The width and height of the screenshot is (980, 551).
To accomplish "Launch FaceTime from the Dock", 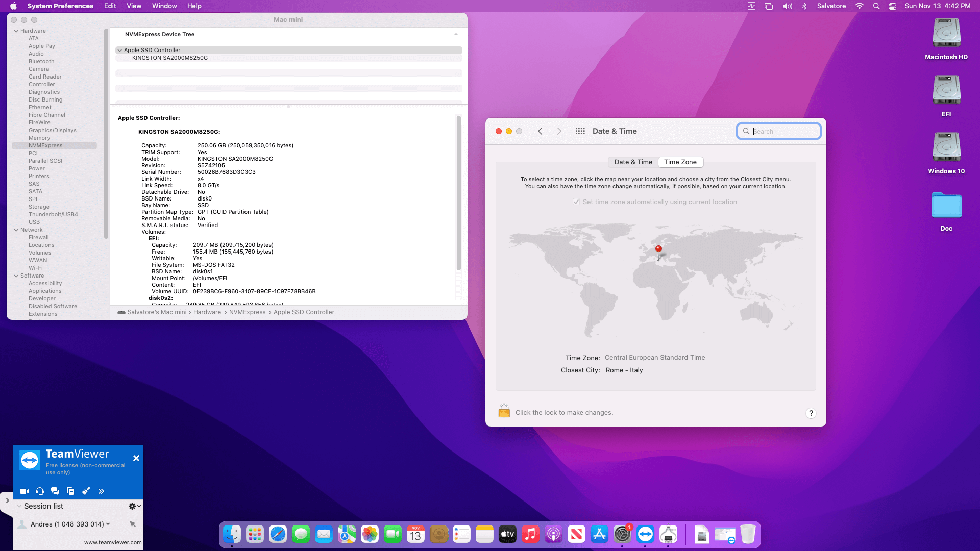I will point(393,534).
